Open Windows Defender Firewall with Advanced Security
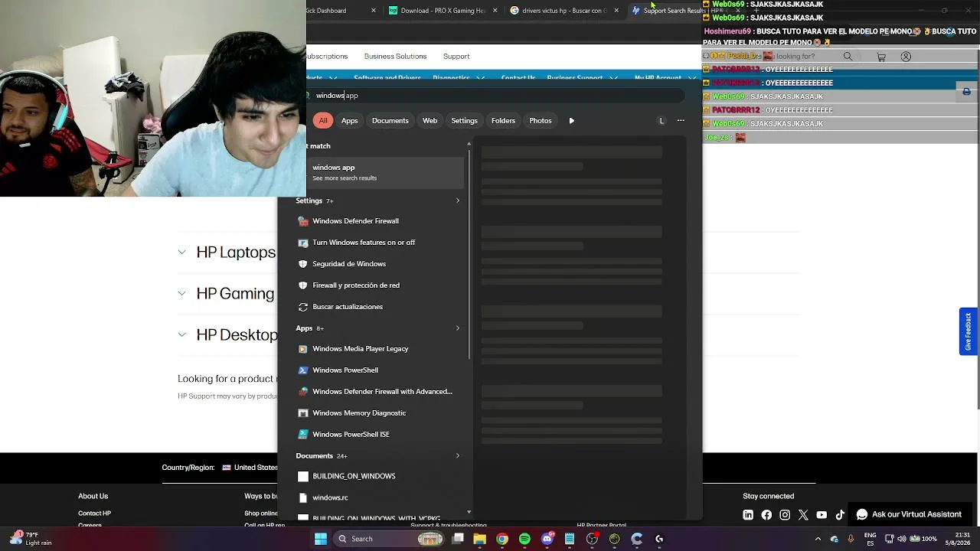 pos(381,392)
